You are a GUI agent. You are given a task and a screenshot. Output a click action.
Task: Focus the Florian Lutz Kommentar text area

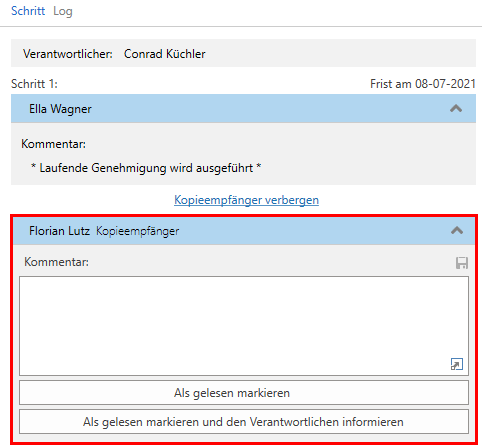(244, 326)
